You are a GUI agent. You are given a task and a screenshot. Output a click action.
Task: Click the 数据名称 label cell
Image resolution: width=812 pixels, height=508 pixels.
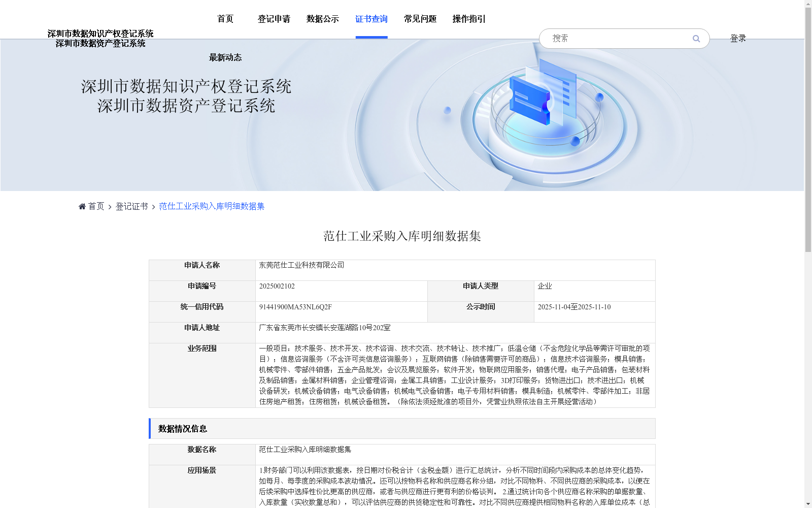pos(202,455)
